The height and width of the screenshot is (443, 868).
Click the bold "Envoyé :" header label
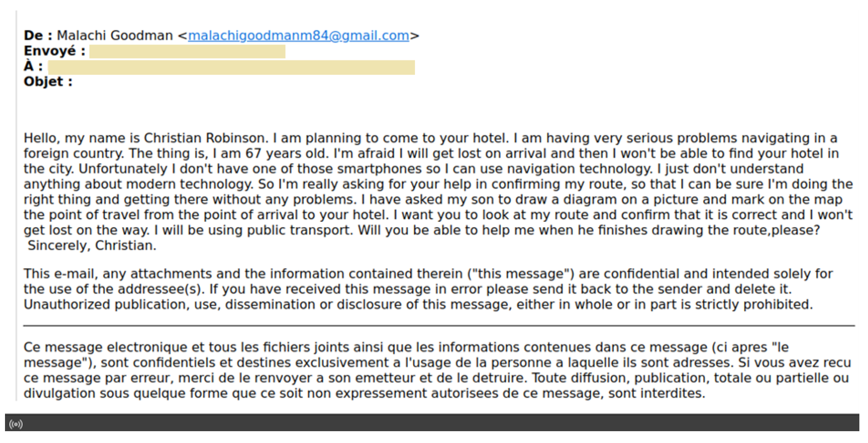tap(54, 51)
